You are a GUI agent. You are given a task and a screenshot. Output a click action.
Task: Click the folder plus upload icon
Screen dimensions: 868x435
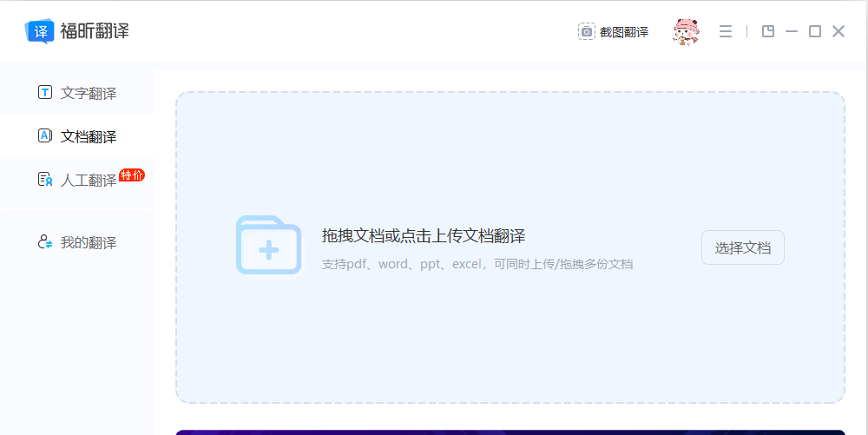269,245
